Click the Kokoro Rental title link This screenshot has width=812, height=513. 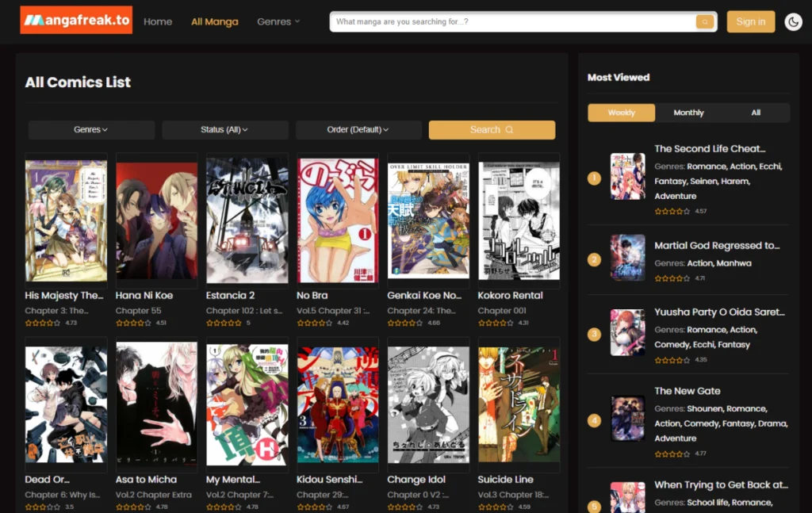tap(510, 296)
